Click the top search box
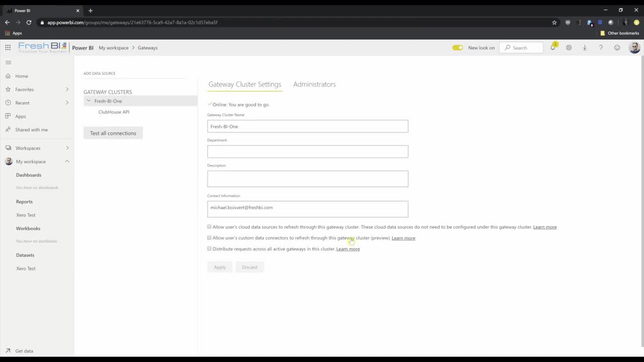The image size is (644, 362). click(x=521, y=48)
